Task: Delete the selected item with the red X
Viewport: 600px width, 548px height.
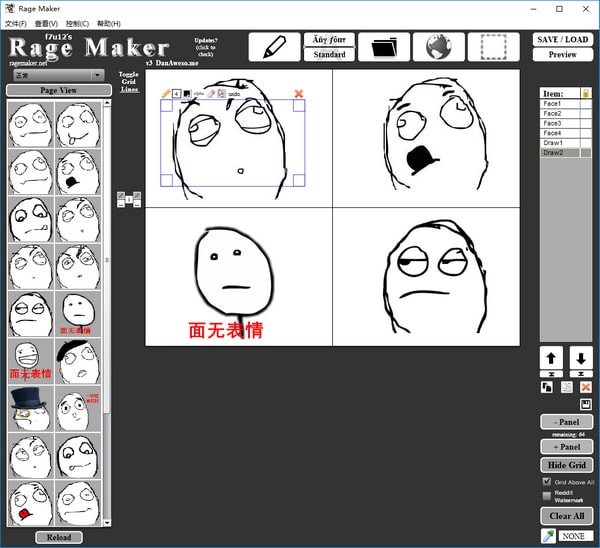Action: tap(586, 387)
